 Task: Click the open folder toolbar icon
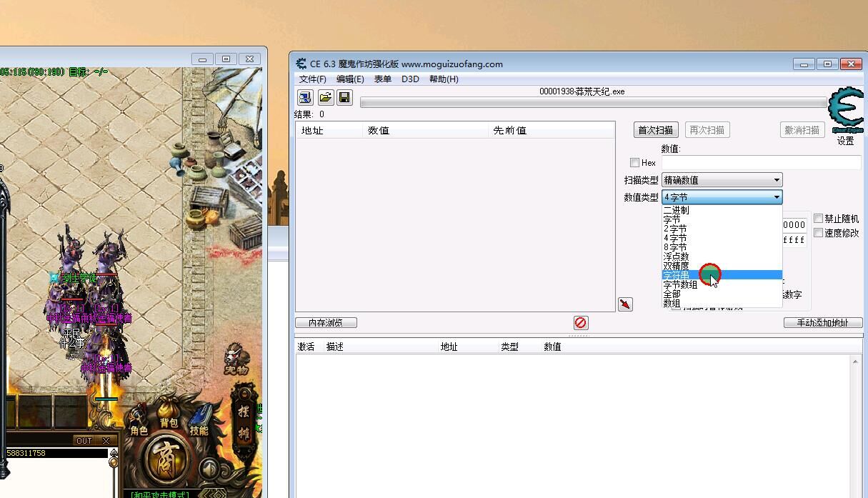(325, 97)
